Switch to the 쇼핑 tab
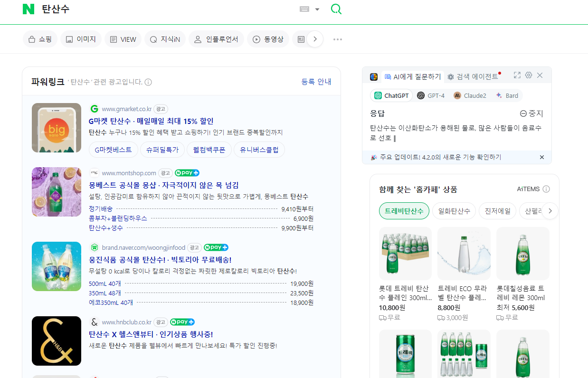Viewport: 588px width, 378px height. pyautogui.click(x=40, y=39)
